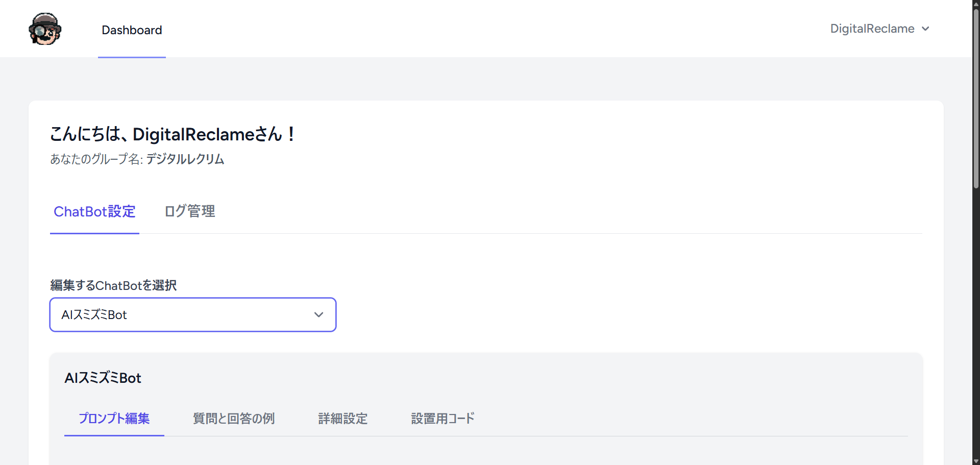Open the AIスミズミBot selection combo box
980x465 pixels.
pyautogui.click(x=192, y=315)
